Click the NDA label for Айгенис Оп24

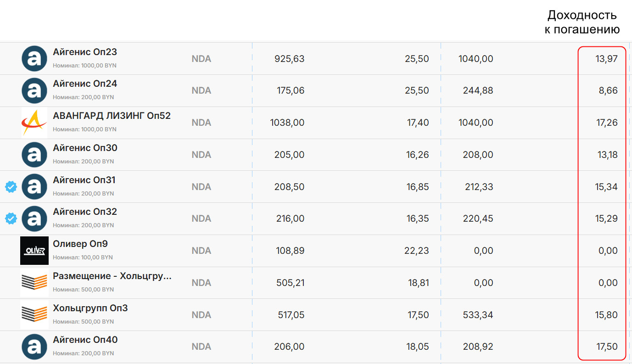(201, 91)
